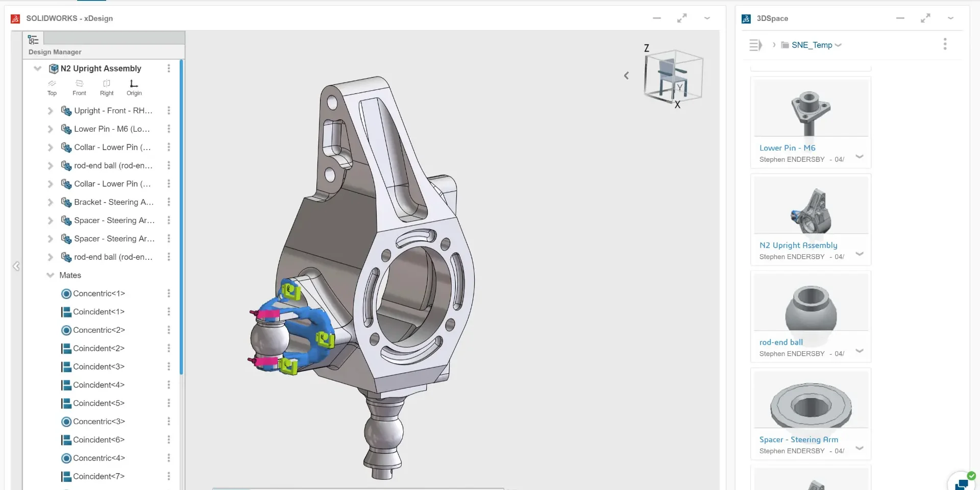Collapse the N2 Upright Assembly tree node
This screenshot has width=980, height=490.
[x=37, y=68]
